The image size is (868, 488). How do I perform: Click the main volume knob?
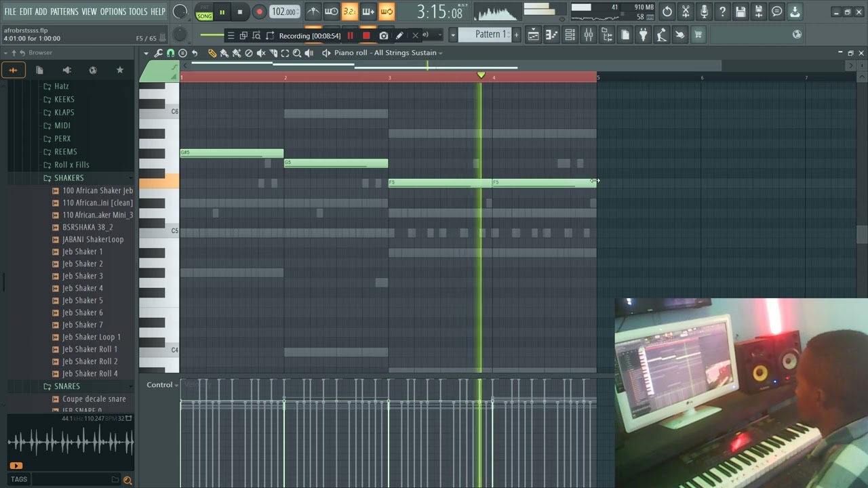click(x=180, y=12)
